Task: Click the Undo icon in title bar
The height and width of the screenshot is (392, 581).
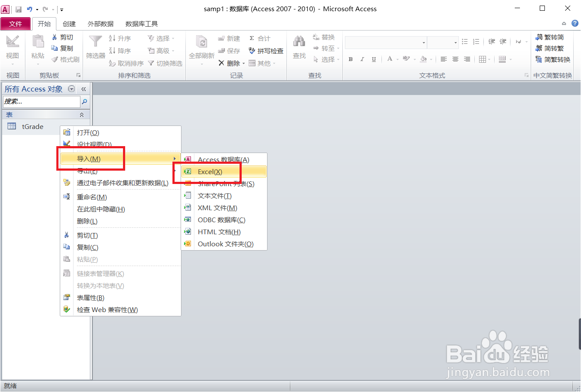Action: (x=30, y=9)
